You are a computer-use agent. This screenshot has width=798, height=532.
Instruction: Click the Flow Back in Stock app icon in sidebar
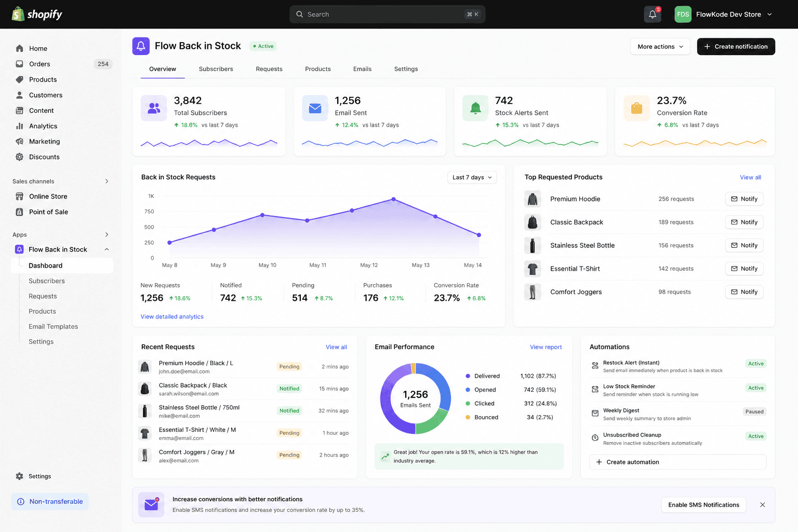pyautogui.click(x=19, y=249)
